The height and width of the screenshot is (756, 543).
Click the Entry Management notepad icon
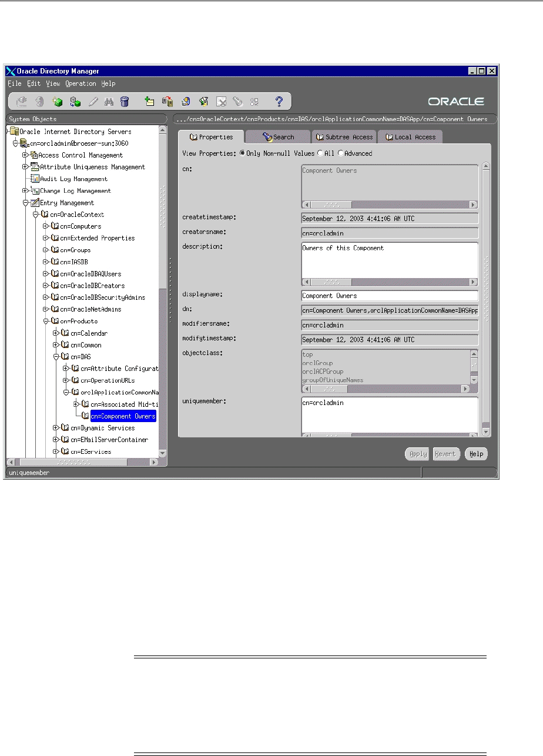(x=34, y=203)
